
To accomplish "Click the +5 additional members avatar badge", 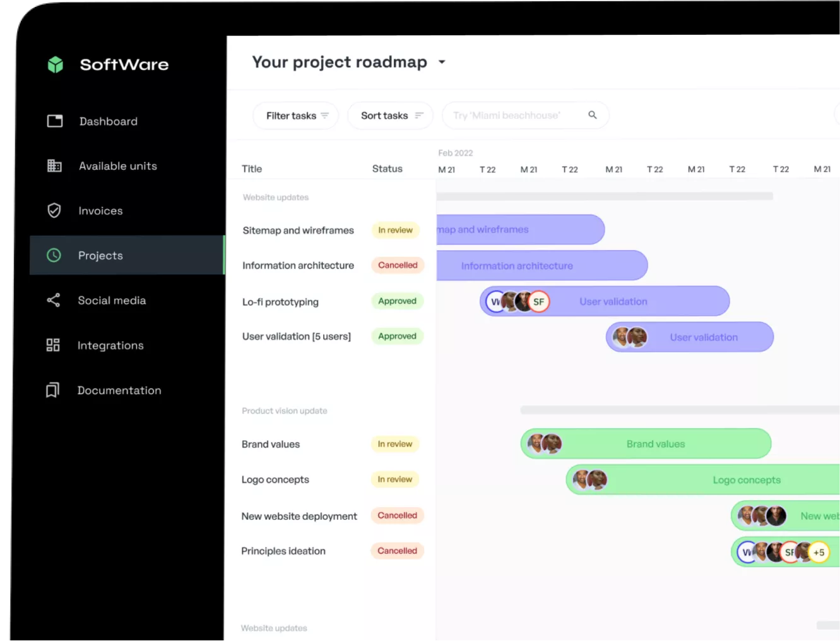I will [x=819, y=553].
